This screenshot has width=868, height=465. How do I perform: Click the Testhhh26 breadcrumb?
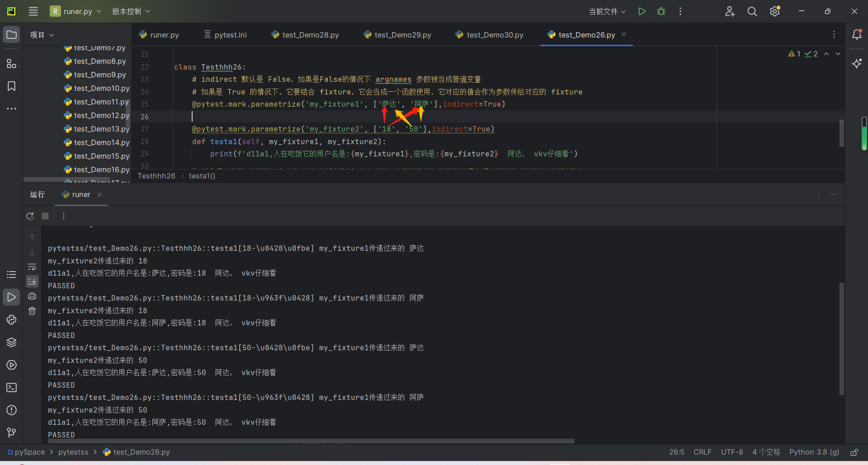[156, 176]
